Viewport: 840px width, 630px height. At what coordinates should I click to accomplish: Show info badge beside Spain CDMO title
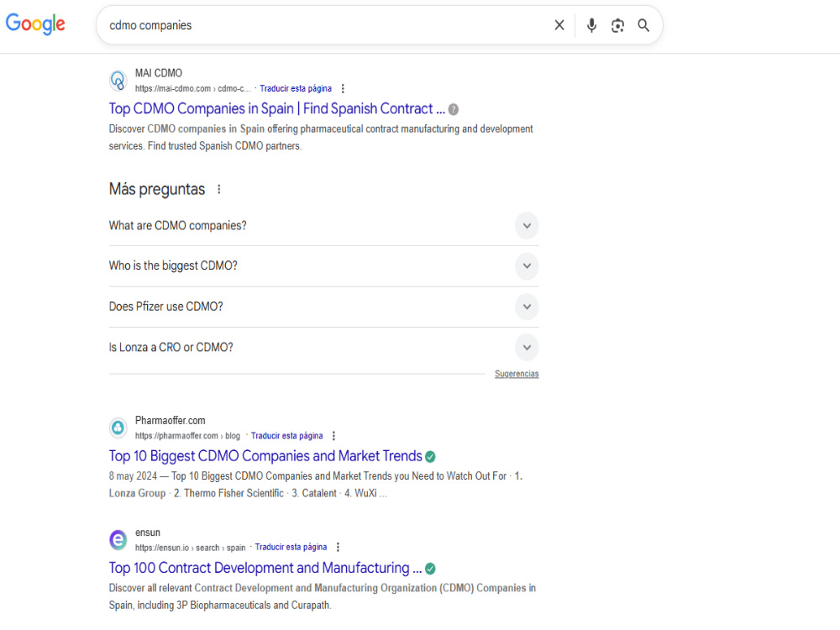pyautogui.click(x=454, y=109)
